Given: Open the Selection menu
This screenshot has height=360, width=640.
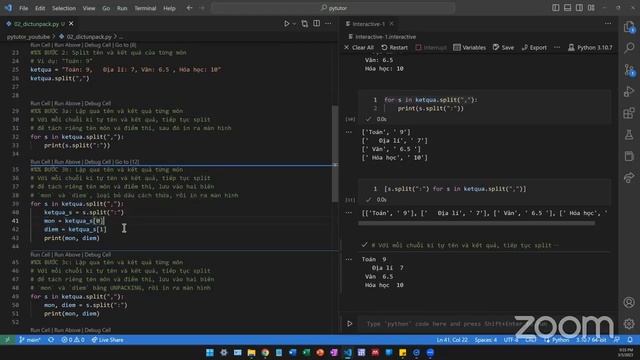Looking at the screenshot, I should point(64,8).
